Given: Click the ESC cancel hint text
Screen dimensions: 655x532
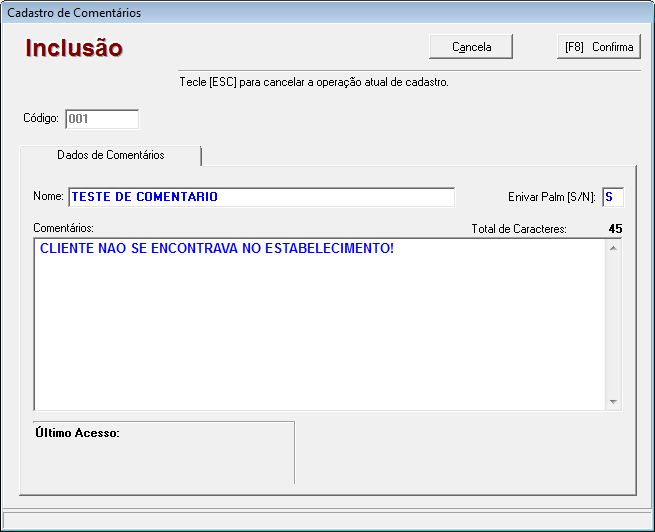Looking at the screenshot, I should [x=313, y=82].
